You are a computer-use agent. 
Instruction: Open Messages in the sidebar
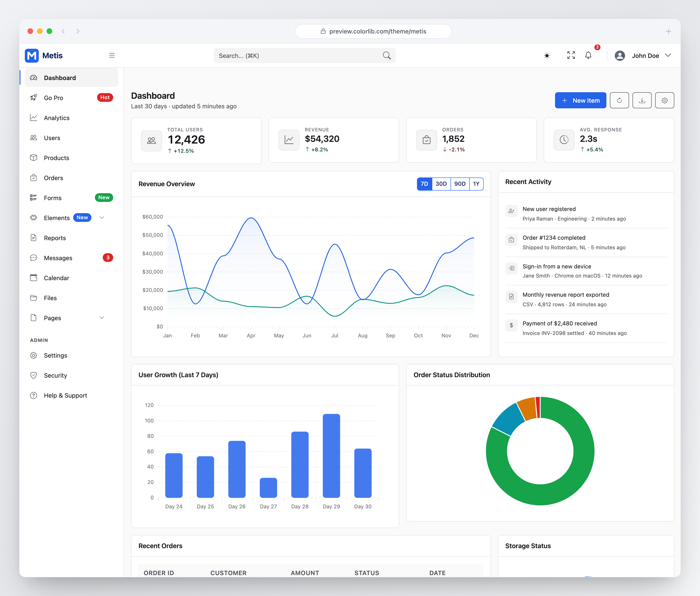[x=72, y=258]
